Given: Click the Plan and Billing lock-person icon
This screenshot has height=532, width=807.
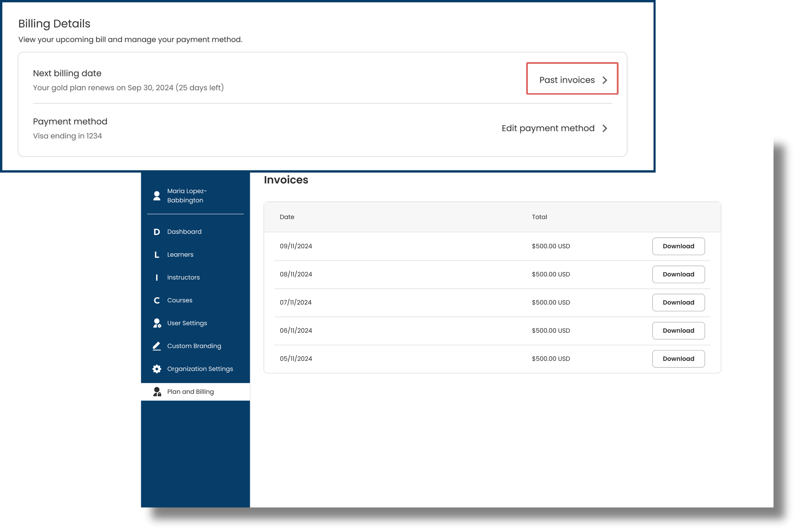Looking at the screenshot, I should point(157,391).
